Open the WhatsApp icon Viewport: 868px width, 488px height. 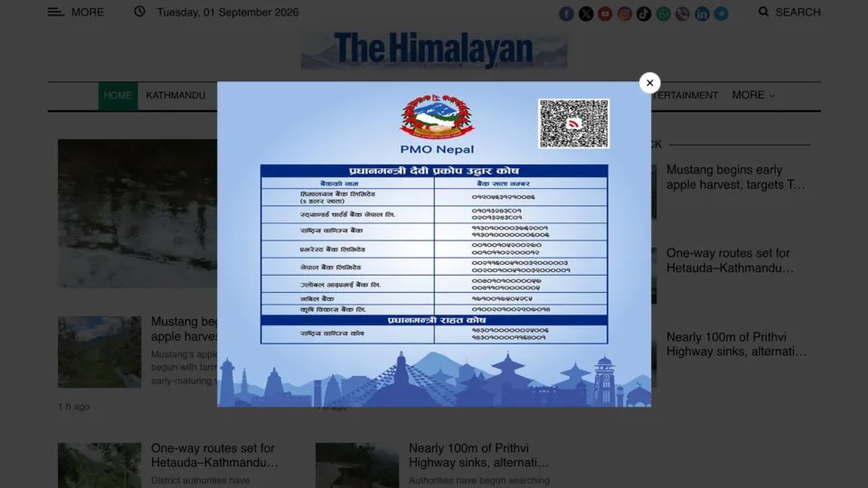coord(663,14)
